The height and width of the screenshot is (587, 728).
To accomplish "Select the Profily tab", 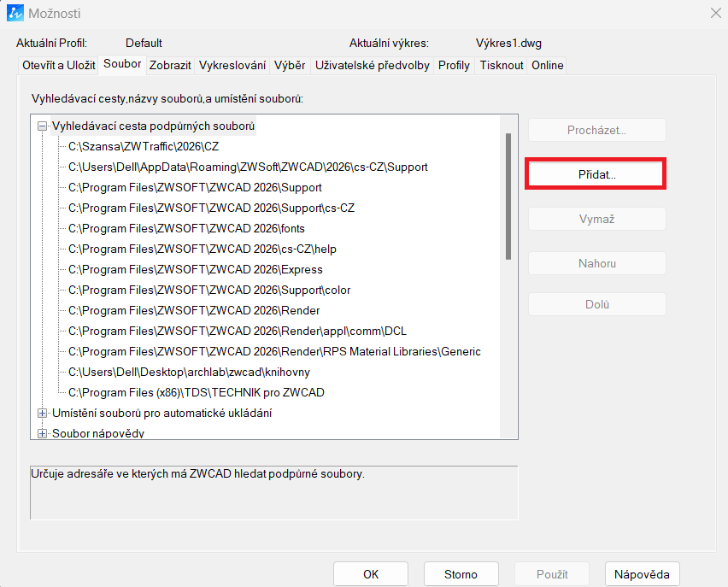I will [x=454, y=66].
